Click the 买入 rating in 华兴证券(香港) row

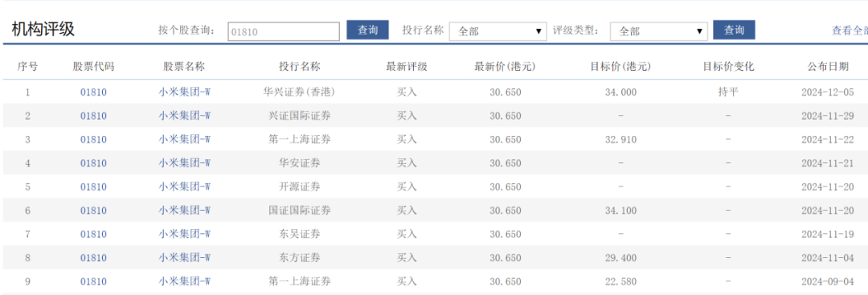407,92
